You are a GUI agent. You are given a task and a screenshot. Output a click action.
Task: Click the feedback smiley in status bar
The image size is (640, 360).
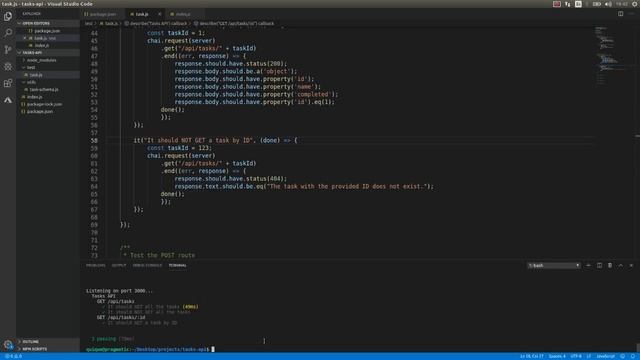622,356
